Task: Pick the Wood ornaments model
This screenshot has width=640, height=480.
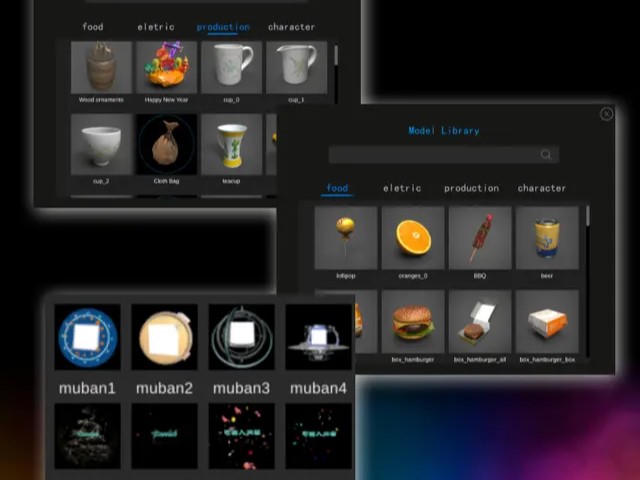Action: (101, 67)
